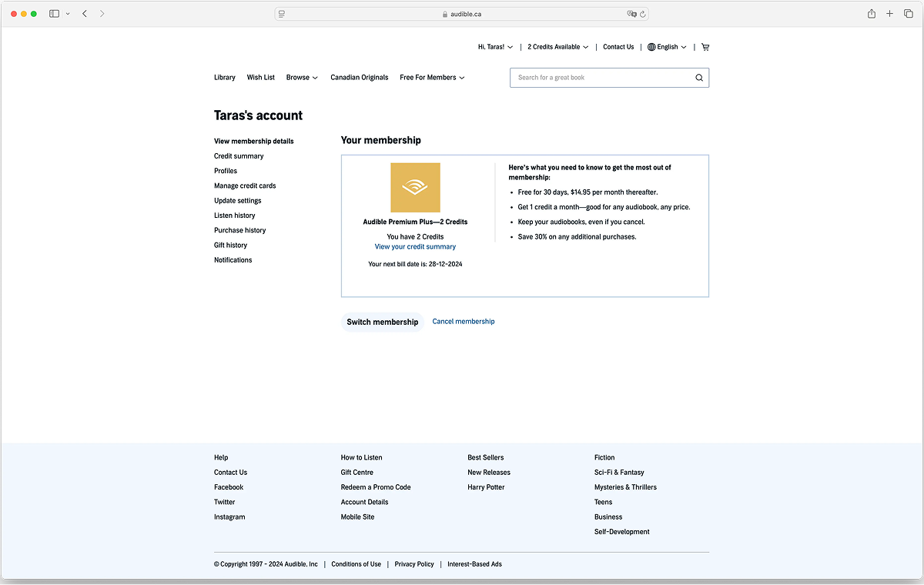Open Sci-Fi & Fantasy category link
The width and height of the screenshot is (924, 585).
[x=619, y=473]
